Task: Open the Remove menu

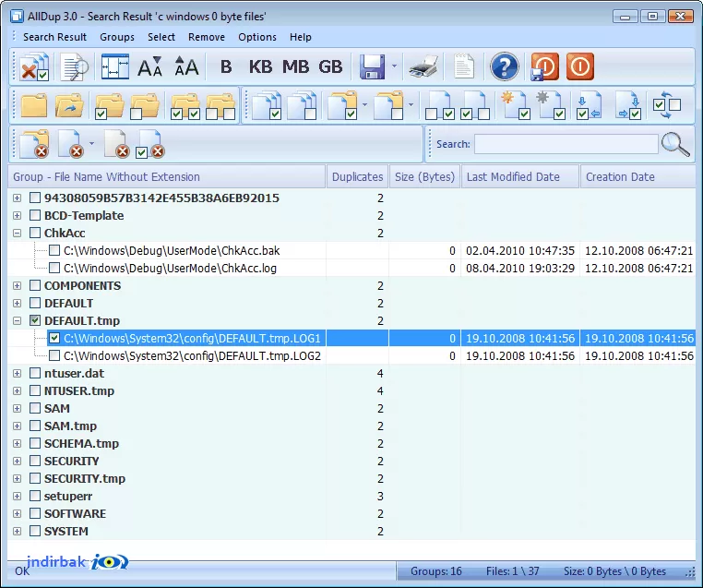Action: 207,37
